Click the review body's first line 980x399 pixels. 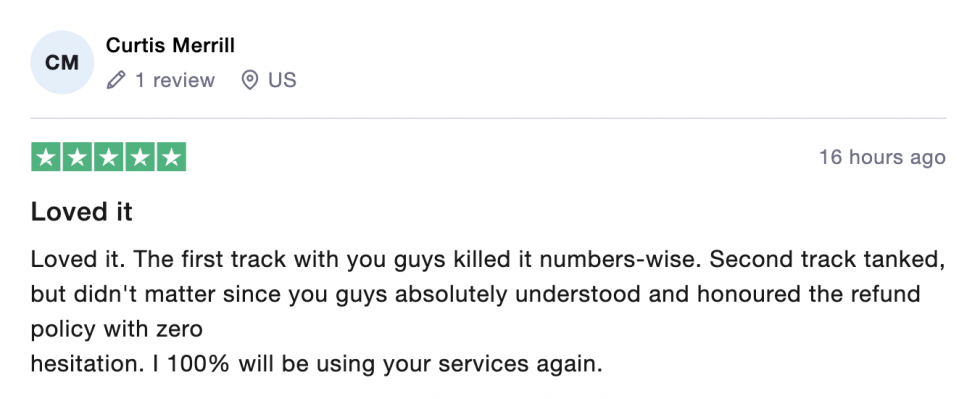point(488,260)
